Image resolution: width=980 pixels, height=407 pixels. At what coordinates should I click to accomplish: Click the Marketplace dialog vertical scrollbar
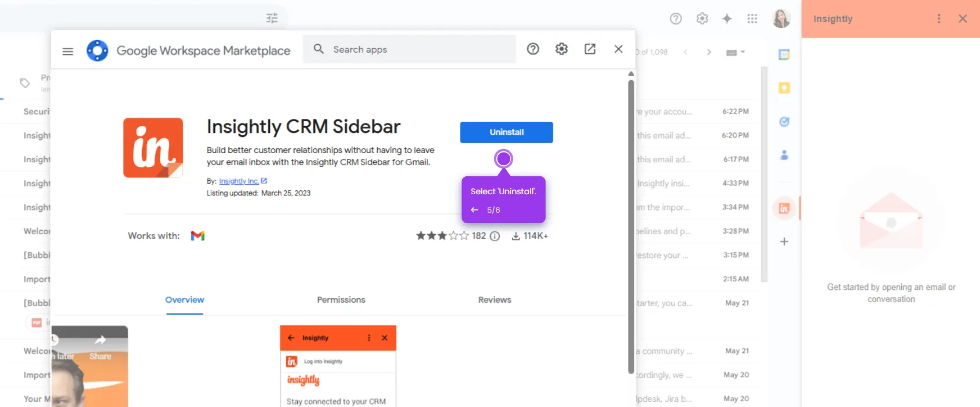[631, 226]
